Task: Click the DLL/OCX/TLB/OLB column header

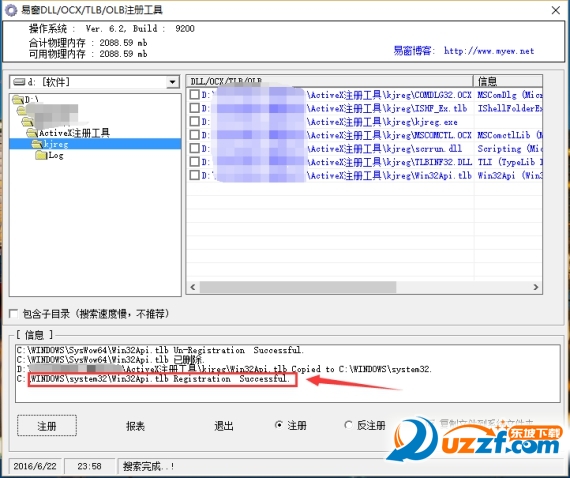Action: pos(330,81)
